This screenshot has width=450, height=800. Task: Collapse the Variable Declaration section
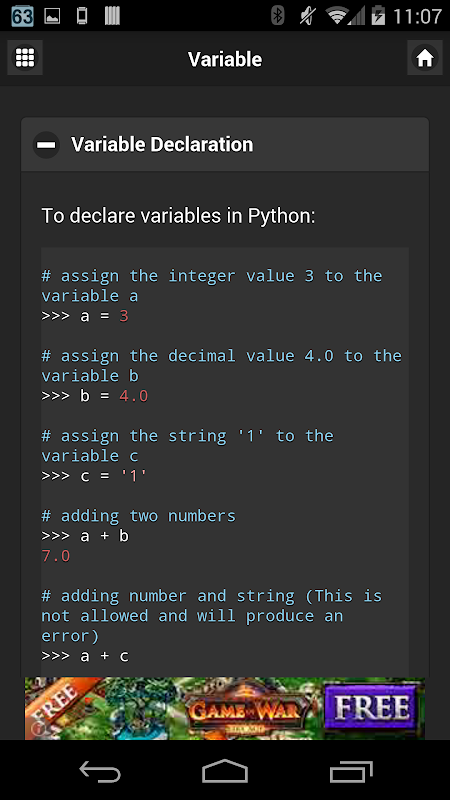coord(46,144)
